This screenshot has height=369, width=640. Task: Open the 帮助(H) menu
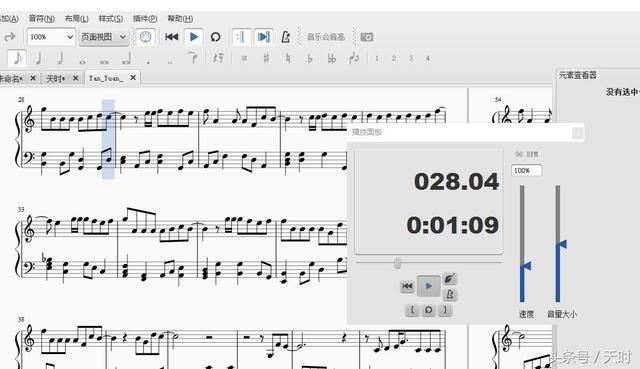point(180,19)
